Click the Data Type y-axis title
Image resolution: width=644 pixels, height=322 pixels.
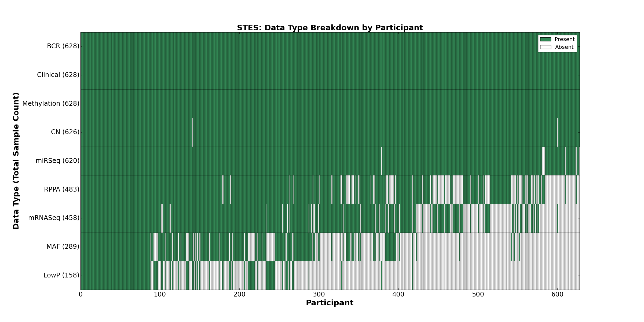[16, 161]
